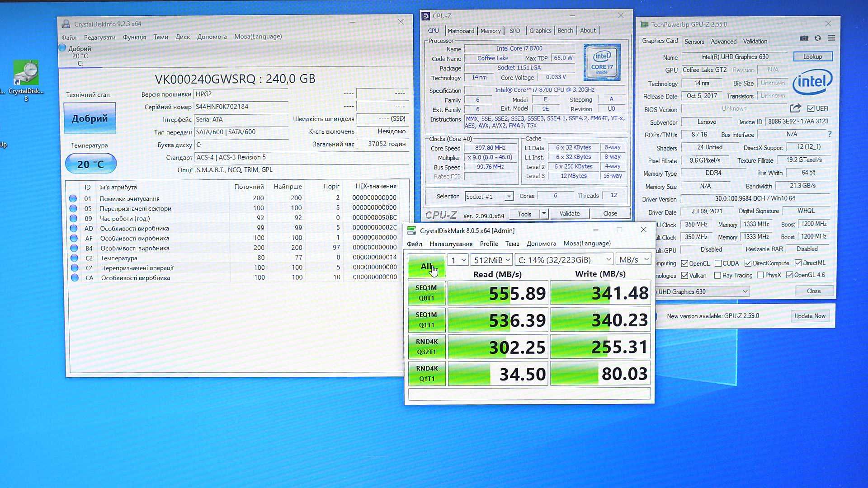The image size is (868, 488).
Task: Expand the CPU-Z Tools dropdown arrow
Action: [x=544, y=213]
